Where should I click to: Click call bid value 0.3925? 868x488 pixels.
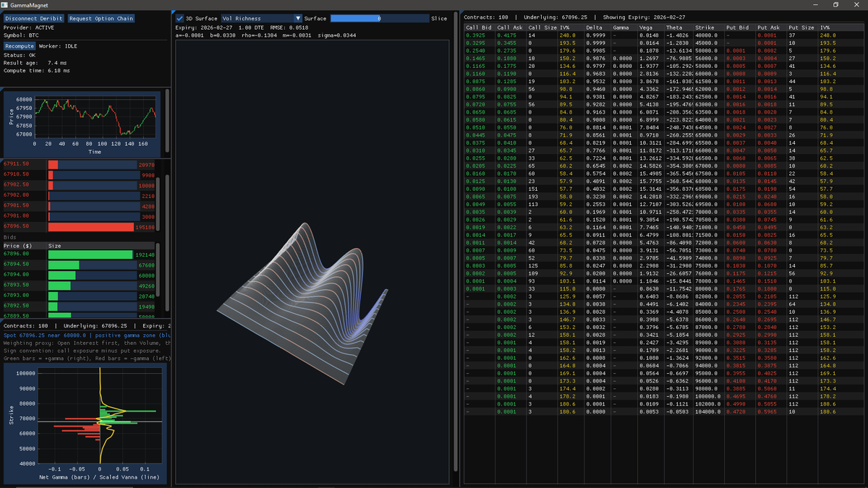point(476,35)
